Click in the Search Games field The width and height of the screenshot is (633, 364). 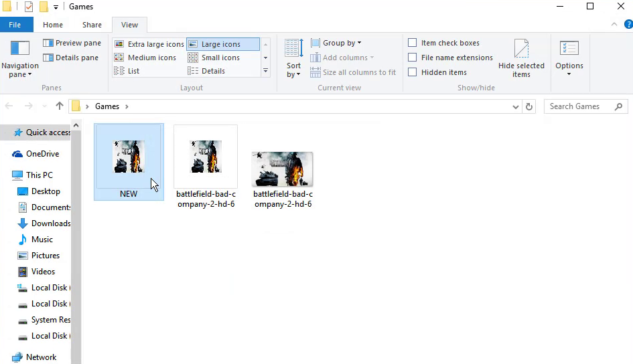(579, 106)
